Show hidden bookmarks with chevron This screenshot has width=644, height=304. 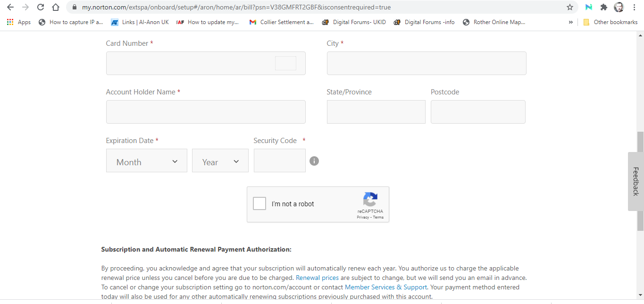(x=570, y=22)
